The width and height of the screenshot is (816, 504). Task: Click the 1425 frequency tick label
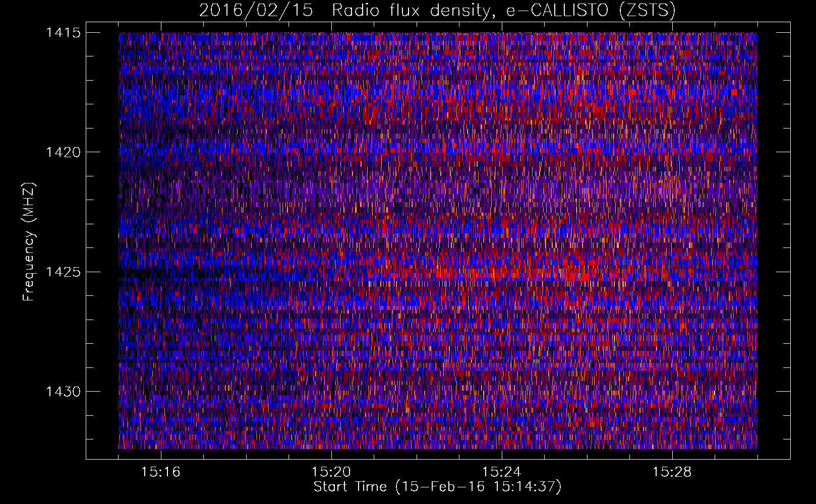(63, 272)
